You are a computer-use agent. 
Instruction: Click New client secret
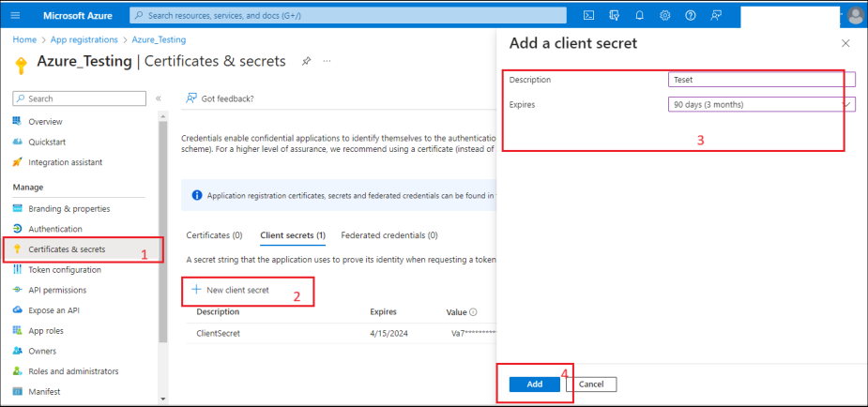pos(231,290)
